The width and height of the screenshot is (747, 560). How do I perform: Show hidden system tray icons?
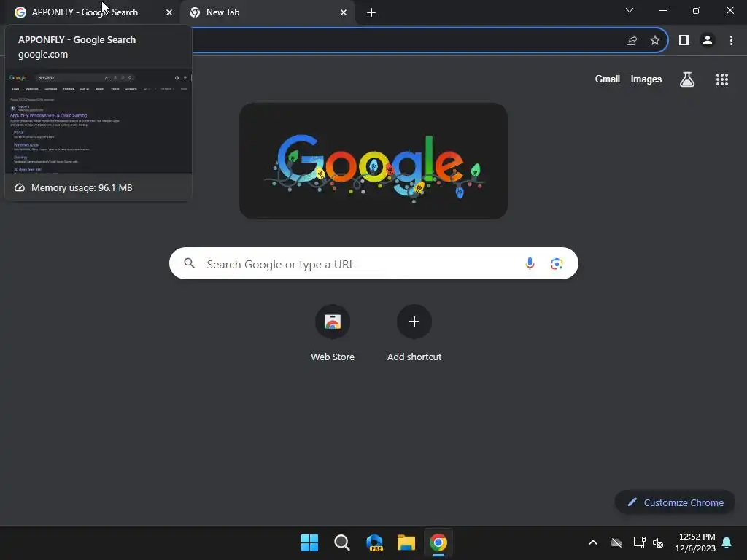pos(593,542)
